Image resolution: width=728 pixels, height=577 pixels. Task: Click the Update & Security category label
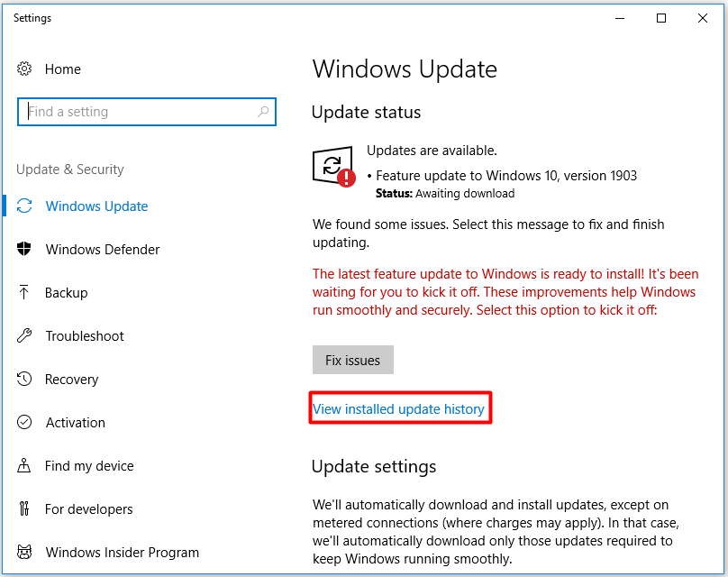click(70, 169)
